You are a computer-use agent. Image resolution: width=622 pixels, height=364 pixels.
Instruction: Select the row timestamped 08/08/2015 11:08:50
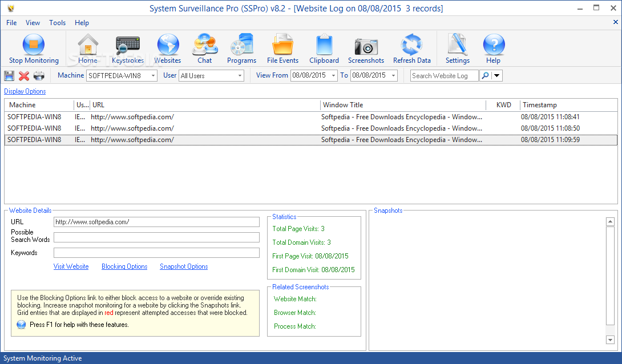coord(311,128)
